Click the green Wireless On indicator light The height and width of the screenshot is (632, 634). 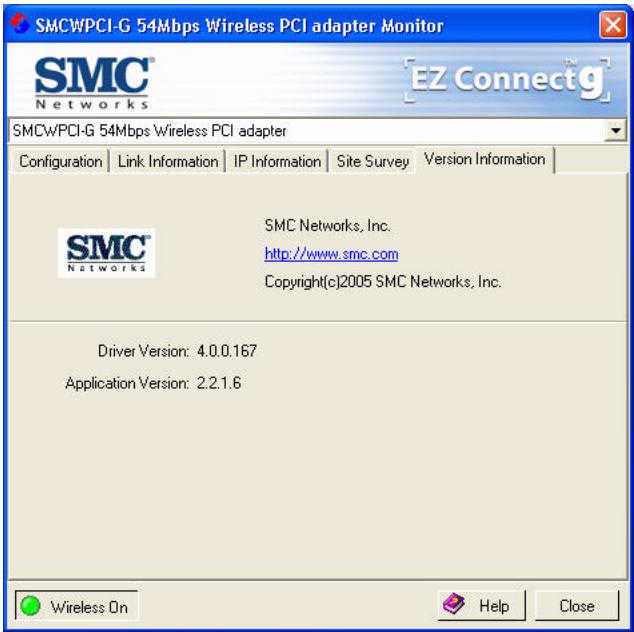[30, 606]
